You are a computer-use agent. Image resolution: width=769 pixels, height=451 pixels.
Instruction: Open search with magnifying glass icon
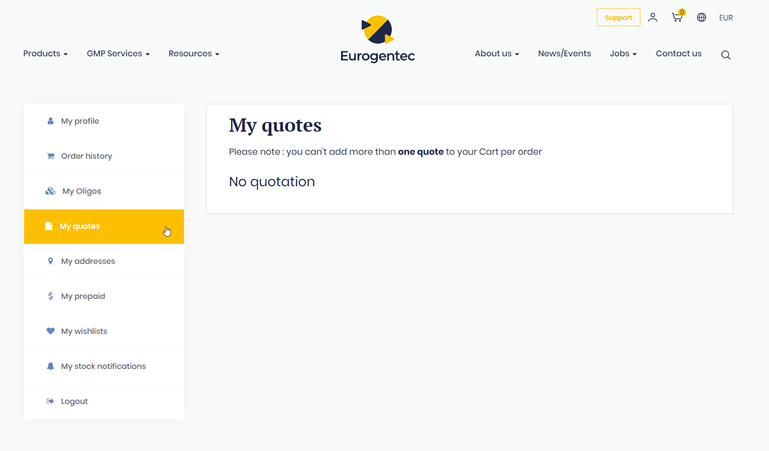[726, 55]
